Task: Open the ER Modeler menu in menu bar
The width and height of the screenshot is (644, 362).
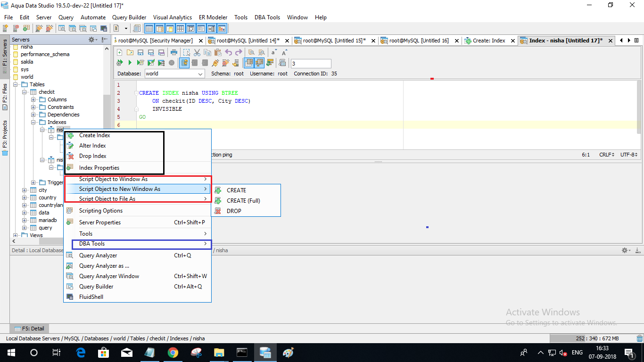Action: [214, 17]
